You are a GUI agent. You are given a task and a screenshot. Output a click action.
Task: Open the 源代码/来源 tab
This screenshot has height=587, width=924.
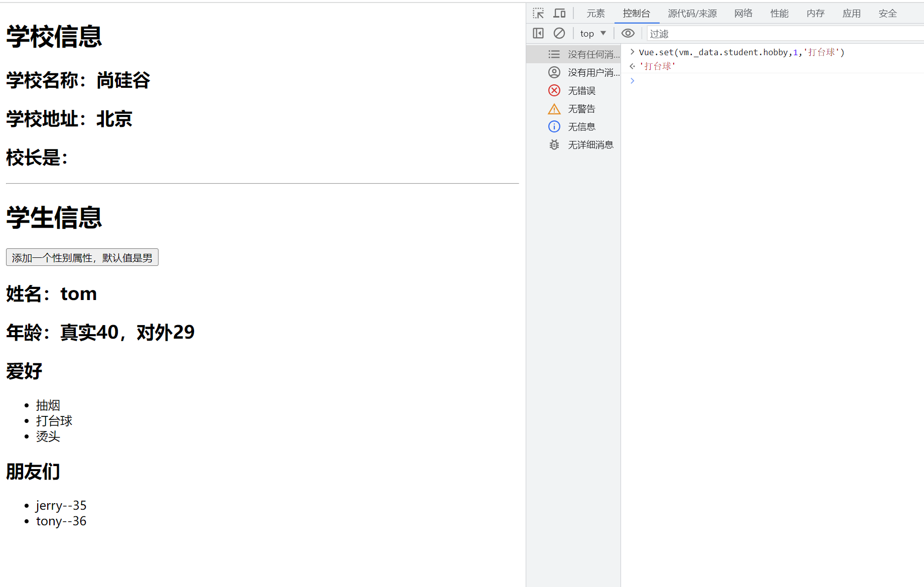pos(692,14)
